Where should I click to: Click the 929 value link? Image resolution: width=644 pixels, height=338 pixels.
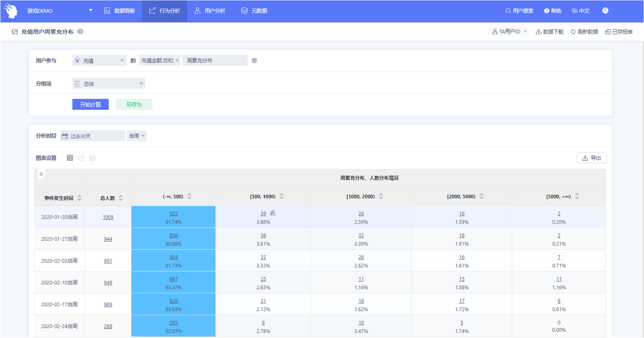pos(173,301)
